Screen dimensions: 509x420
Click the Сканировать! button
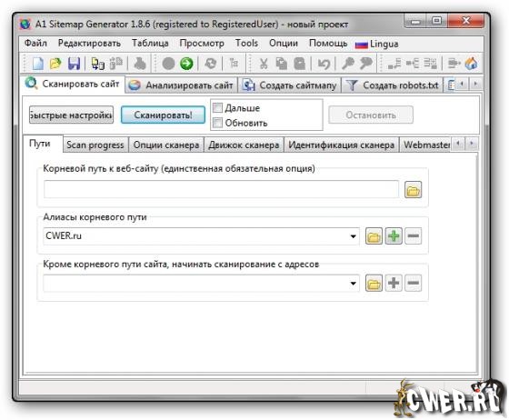[x=163, y=115]
